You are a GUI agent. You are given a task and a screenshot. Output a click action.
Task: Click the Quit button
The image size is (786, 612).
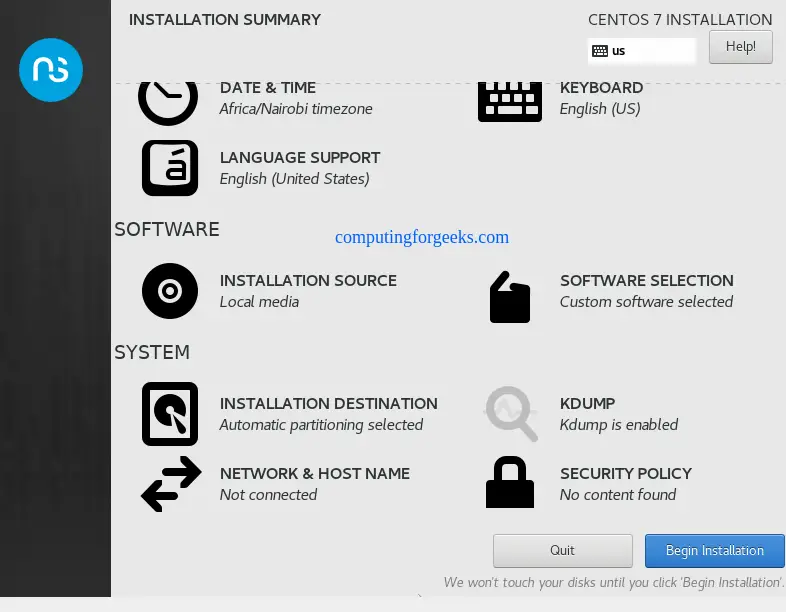[562, 550]
